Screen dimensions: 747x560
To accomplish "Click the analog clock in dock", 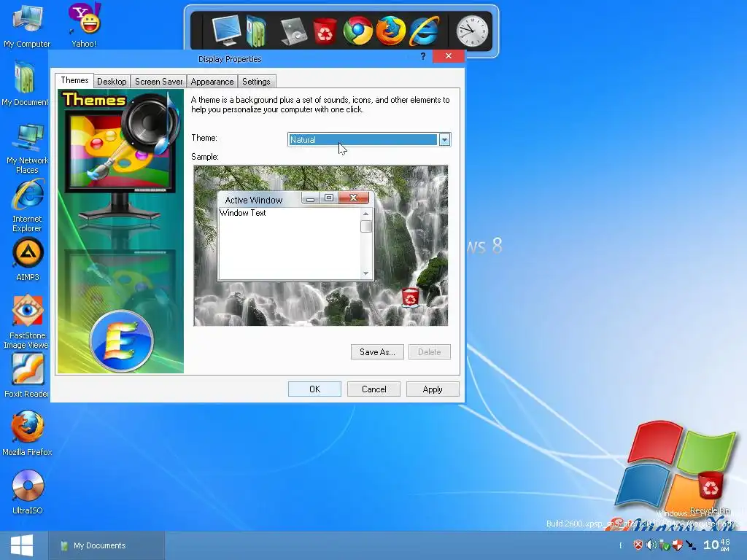I will [x=472, y=31].
